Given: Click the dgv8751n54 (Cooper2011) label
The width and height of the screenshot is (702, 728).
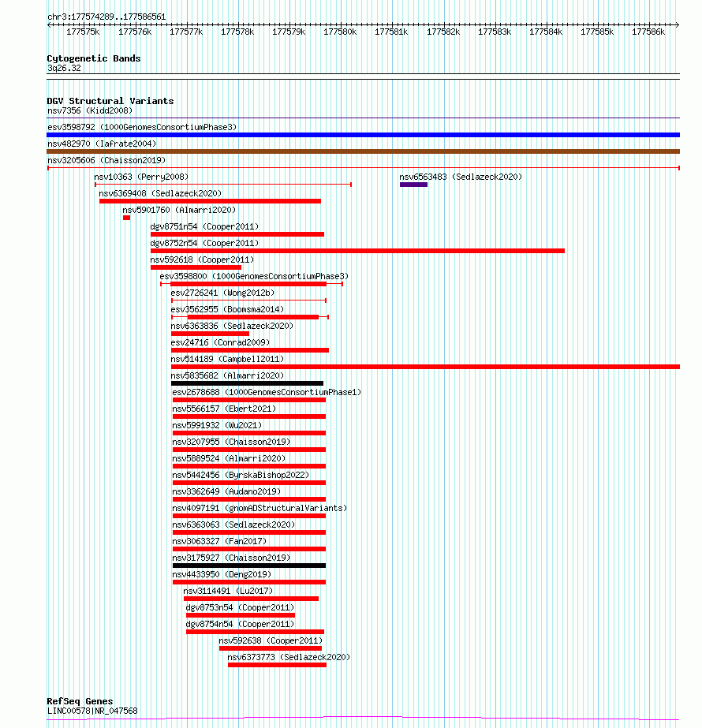Looking at the screenshot, I should coord(204,226).
